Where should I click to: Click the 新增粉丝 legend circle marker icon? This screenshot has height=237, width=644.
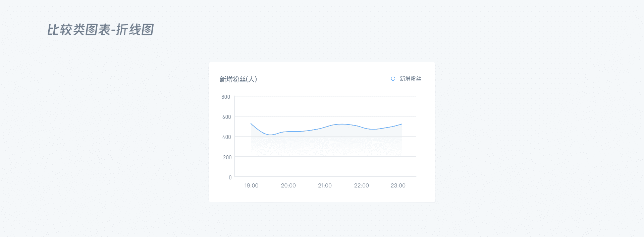[393, 79]
